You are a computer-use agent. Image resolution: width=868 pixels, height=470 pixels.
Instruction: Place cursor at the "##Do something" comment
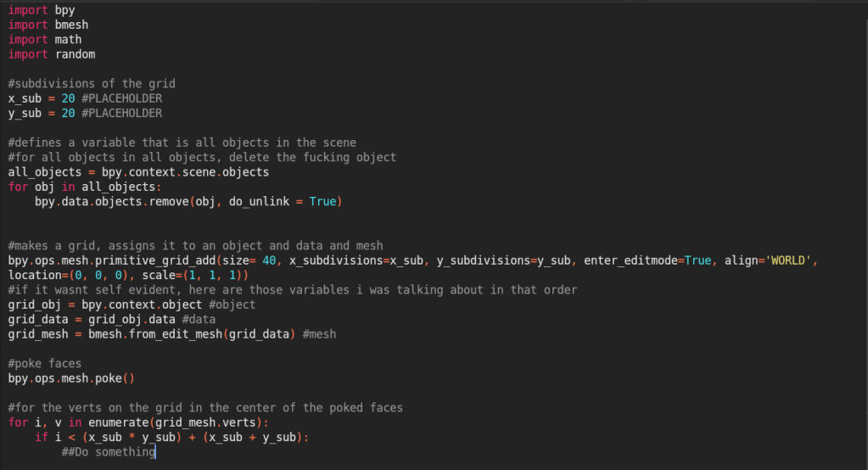pyautogui.click(x=109, y=452)
